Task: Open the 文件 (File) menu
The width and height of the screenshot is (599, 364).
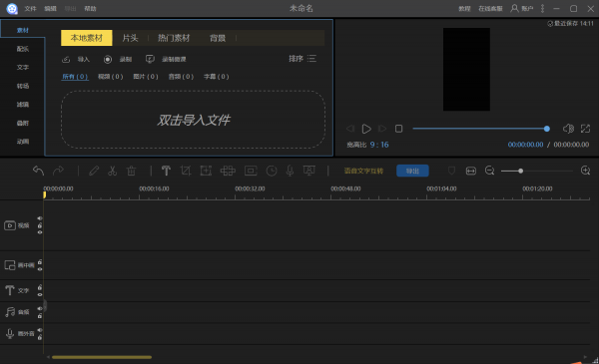Action: (x=30, y=8)
